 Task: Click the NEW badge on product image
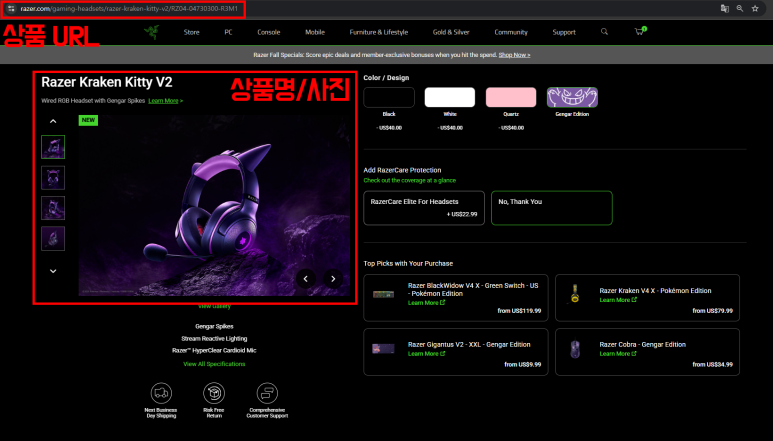pyautogui.click(x=88, y=120)
